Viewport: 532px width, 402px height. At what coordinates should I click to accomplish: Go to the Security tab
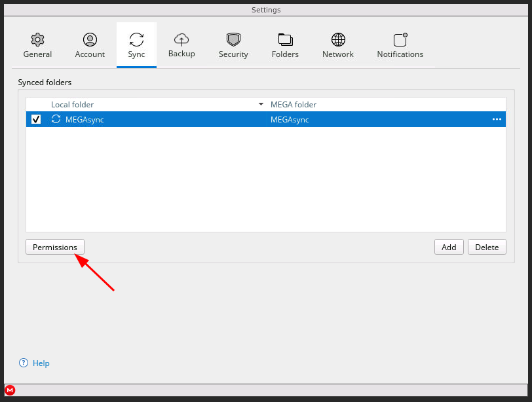[x=233, y=45]
